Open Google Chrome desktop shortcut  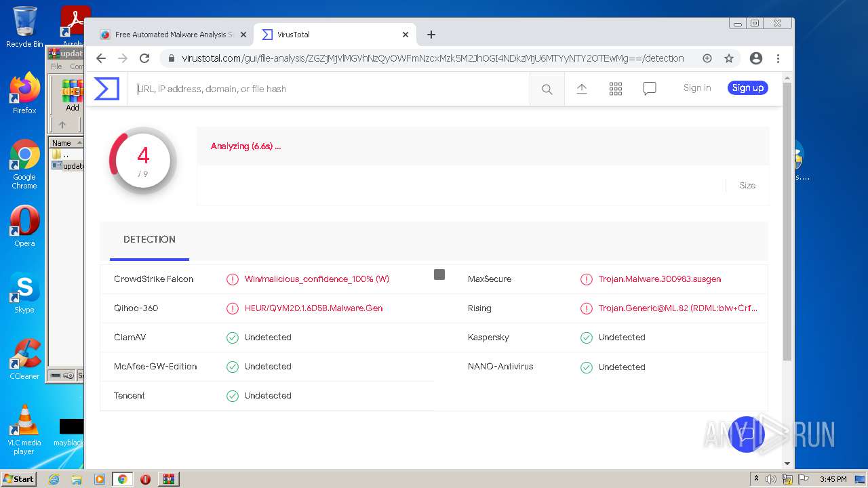point(24,164)
